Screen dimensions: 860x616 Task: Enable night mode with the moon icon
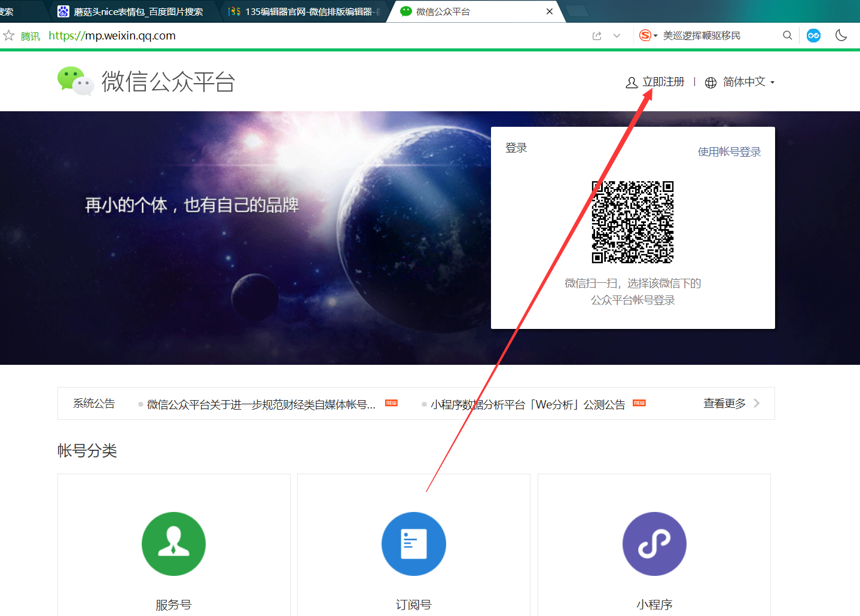click(x=841, y=35)
